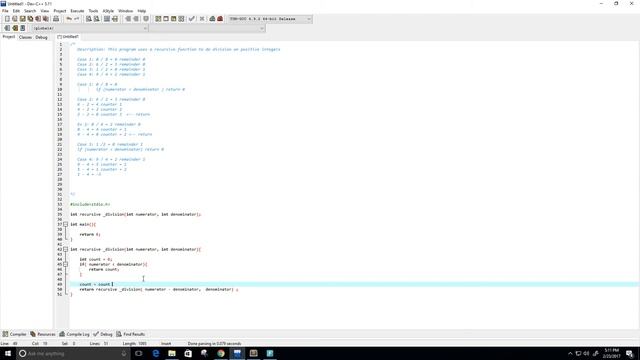This screenshot has width=640, height=360.
Task: Collapse the if block fold at line 45
Action: pos(65,264)
